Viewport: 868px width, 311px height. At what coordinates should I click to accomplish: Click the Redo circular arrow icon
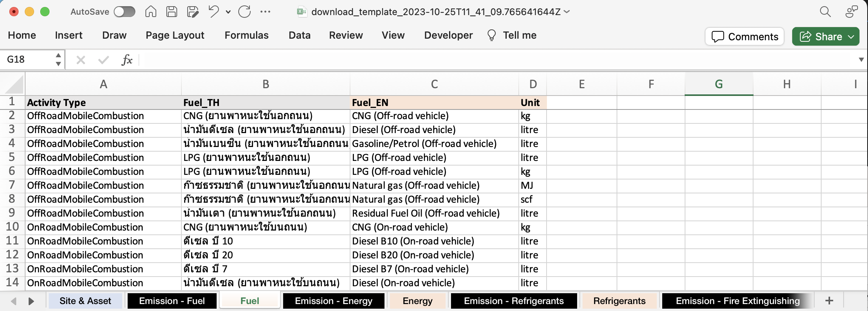click(x=244, y=12)
